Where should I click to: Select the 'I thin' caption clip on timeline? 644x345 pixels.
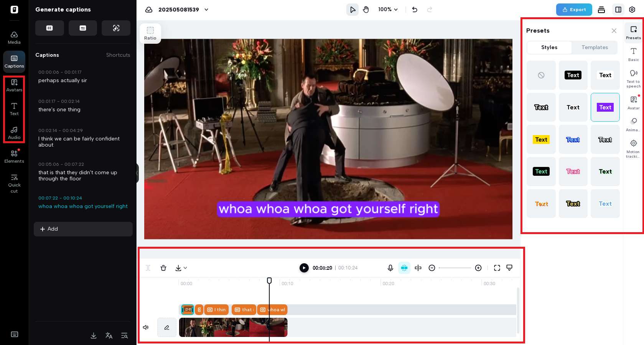point(217,310)
